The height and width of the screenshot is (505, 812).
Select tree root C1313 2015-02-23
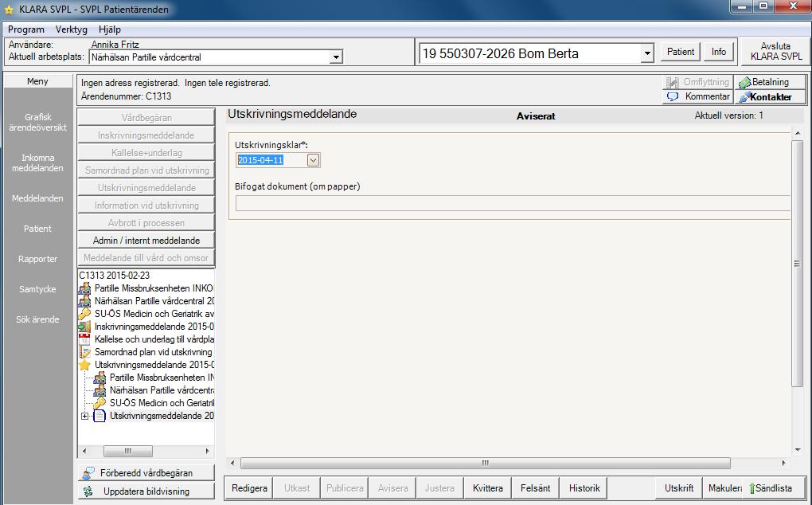(115, 276)
